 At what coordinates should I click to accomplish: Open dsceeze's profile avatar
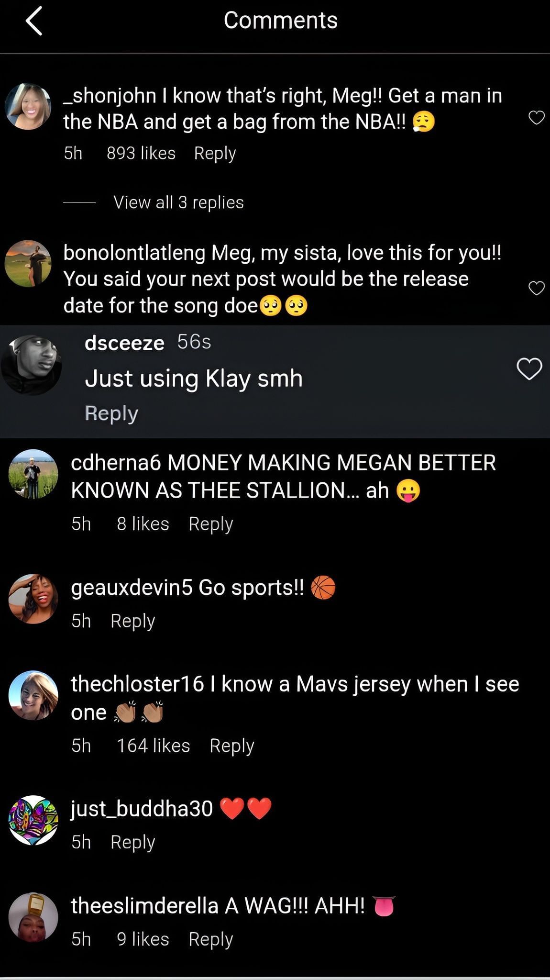(x=32, y=365)
